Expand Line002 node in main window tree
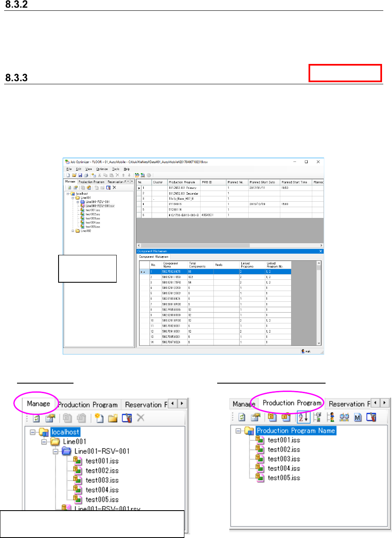 [73, 231]
